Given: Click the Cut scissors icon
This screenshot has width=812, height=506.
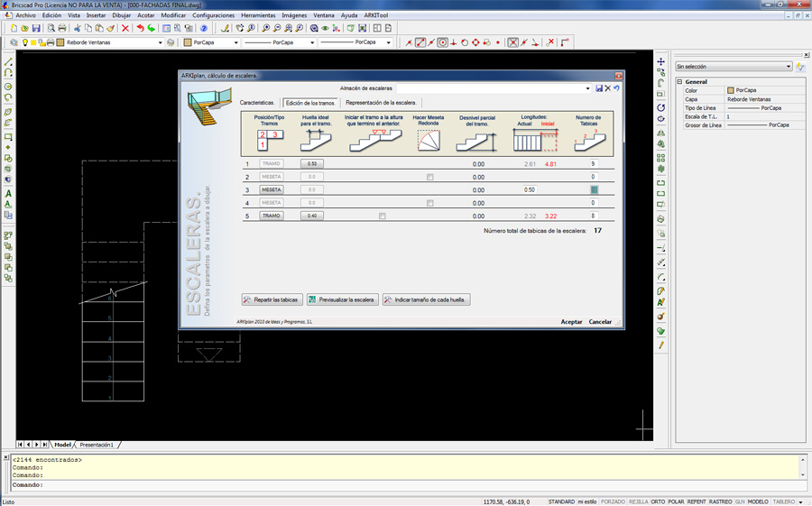Looking at the screenshot, I should click(78, 28).
